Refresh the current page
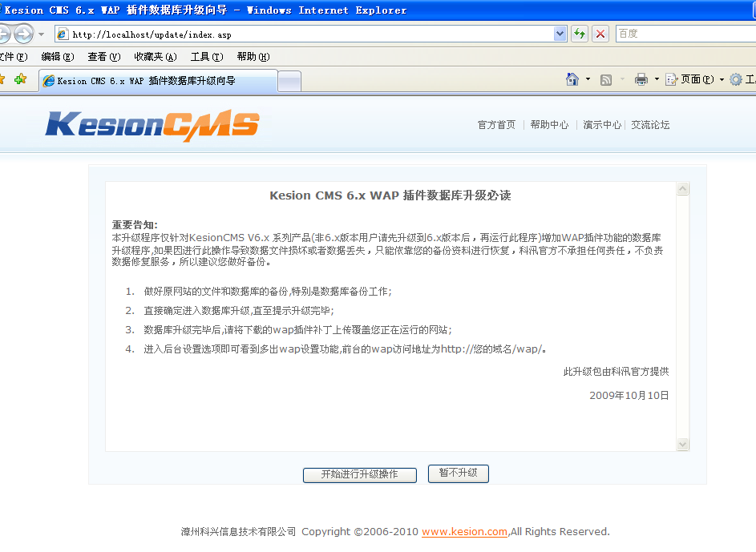Image resolution: width=756 pixels, height=552 pixels. pyautogui.click(x=578, y=34)
